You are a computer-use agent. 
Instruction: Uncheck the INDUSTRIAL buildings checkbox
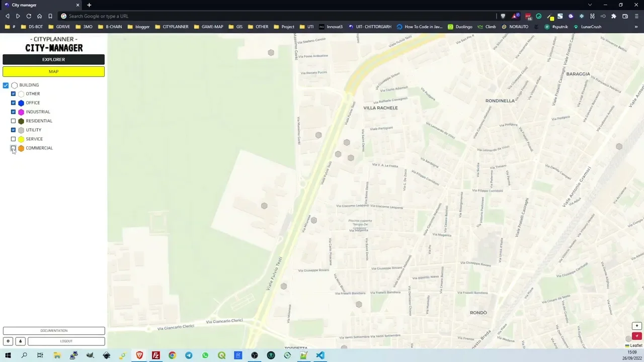pos(14,112)
